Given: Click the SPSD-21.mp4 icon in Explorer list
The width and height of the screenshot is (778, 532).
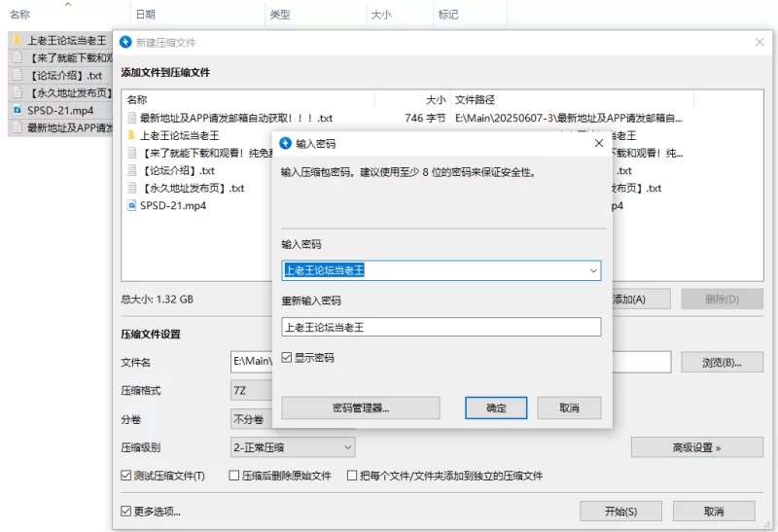Looking at the screenshot, I should (x=18, y=110).
